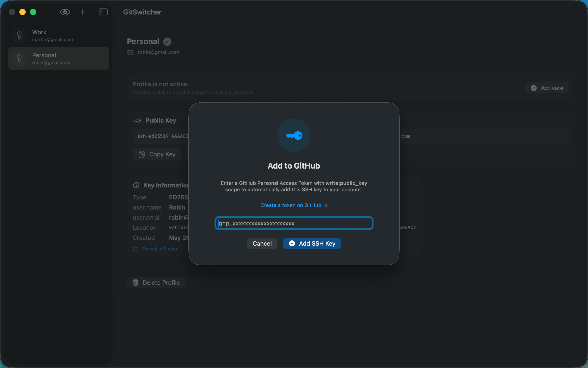Click the Activate checkmark icon
The width and height of the screenshot is (588, 368).
(534, 88)
